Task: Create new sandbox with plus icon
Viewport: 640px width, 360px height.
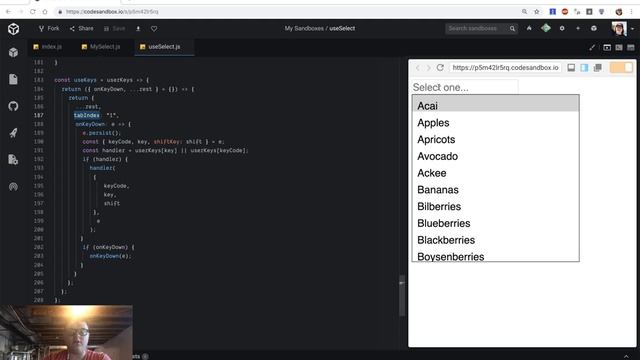Action: coord(578,28)
